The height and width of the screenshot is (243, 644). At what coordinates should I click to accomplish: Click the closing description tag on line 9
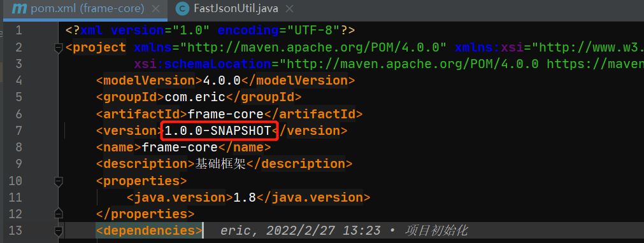click(x=299, y=163)
